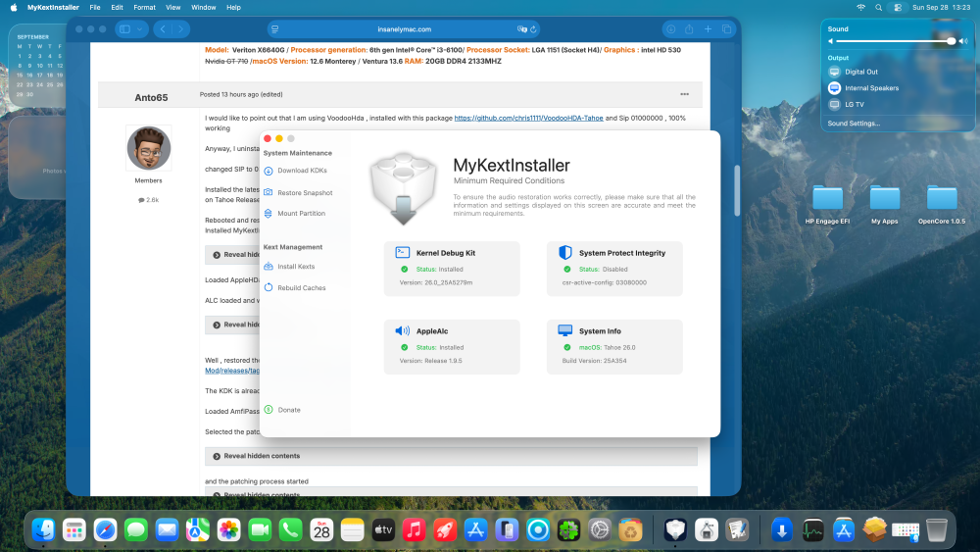This screenshot has width=980, height=552.
Task: Open Sound Settings… link
Action: [x=854, y=124]
